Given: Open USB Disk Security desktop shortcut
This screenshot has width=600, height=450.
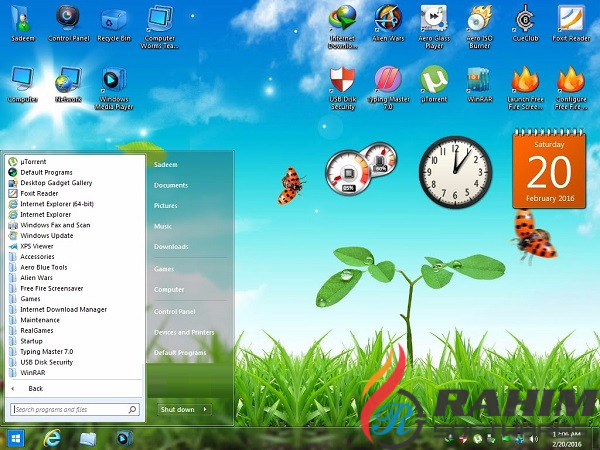Looking at the screenshot, I should coord(342,82).
